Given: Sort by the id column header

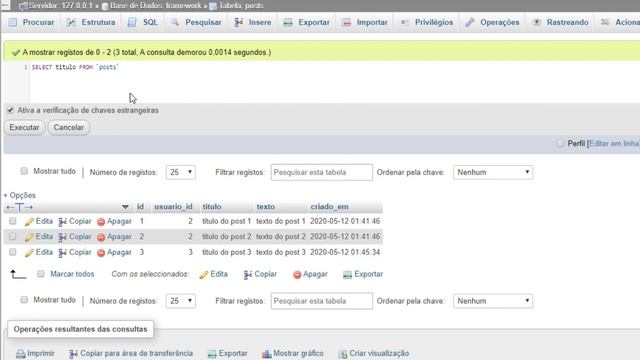Looking at the screenshot, I should click(140, 207).
